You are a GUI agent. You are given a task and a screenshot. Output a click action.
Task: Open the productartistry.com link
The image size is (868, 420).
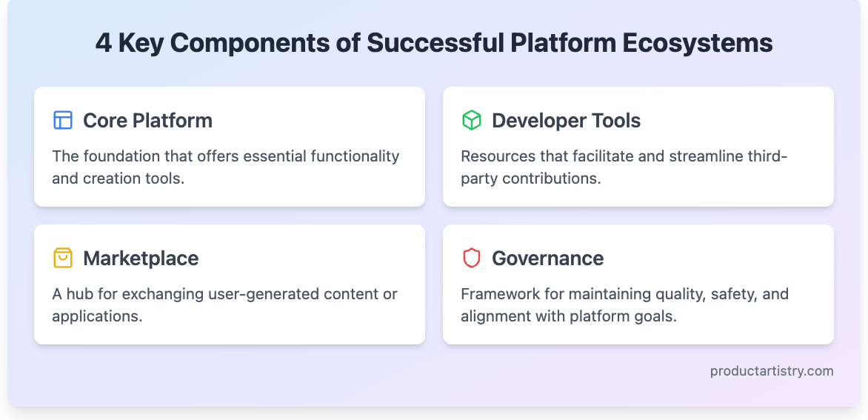click(x=772, y=371)
